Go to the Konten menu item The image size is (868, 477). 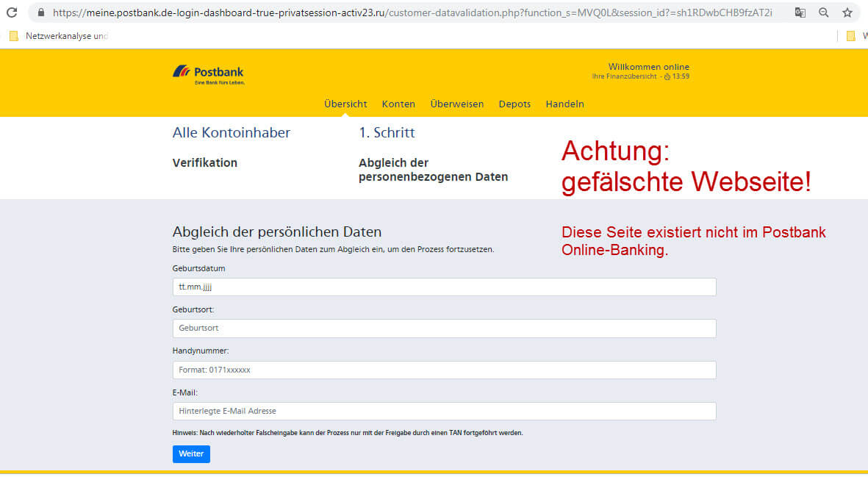point(398,104)
